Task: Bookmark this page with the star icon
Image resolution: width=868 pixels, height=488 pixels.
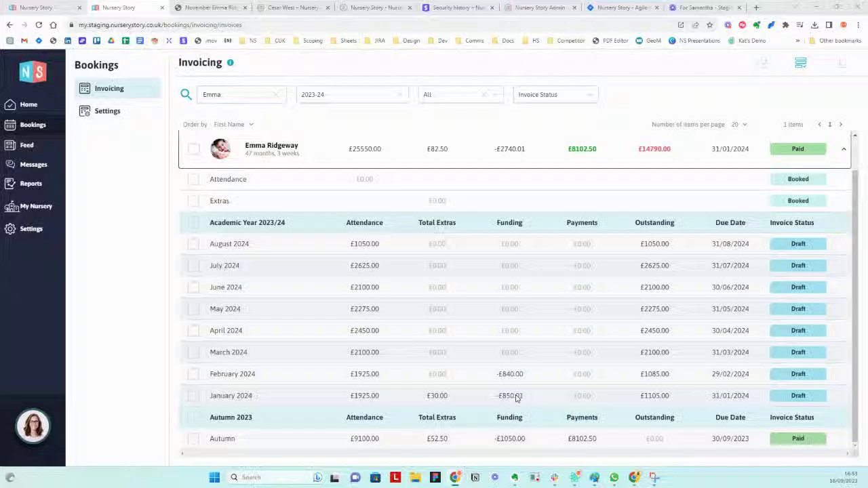Action: (x=709, y=25)
